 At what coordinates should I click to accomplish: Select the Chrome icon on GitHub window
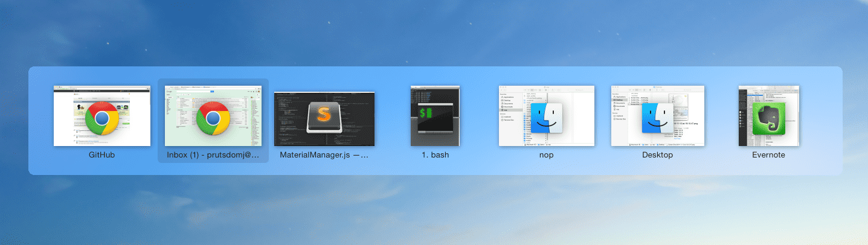(101, 118)
